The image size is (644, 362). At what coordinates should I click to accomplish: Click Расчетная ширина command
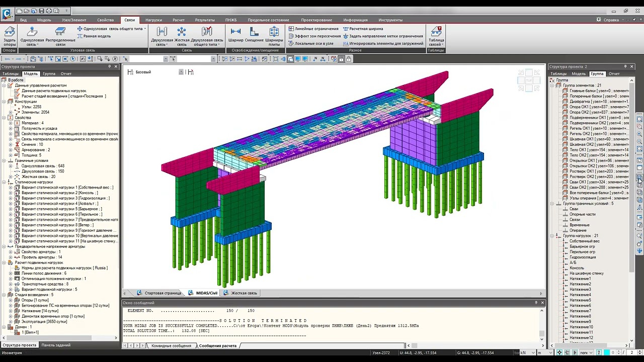363,29
